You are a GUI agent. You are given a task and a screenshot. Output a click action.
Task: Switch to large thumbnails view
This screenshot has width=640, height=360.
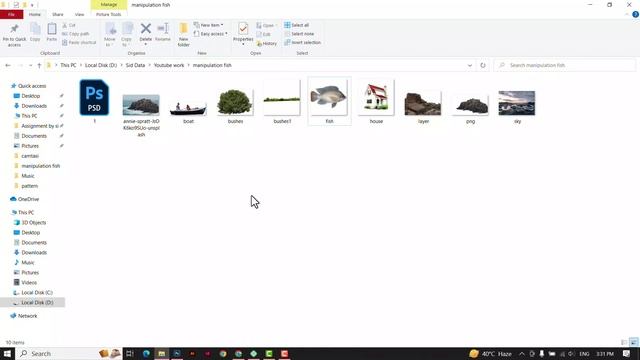tap(633, 342)
